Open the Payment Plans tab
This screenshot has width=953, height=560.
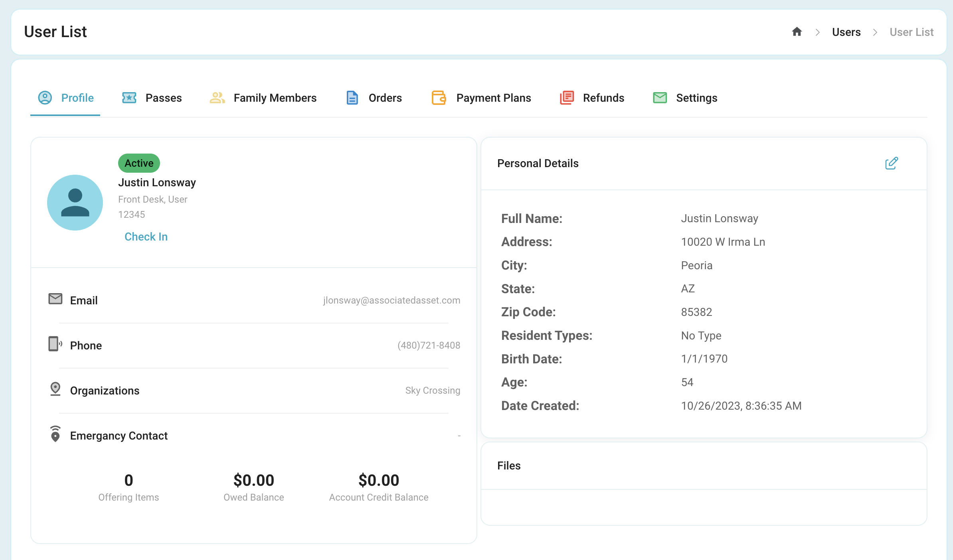point(481,98)
